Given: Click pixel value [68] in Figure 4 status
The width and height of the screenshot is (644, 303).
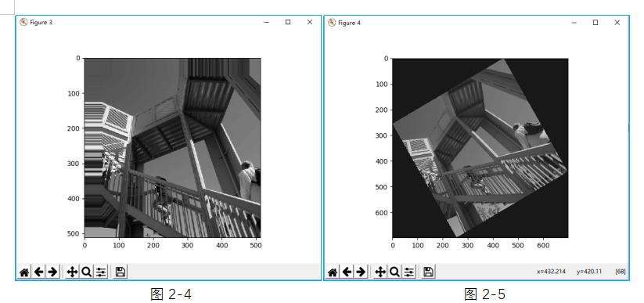Looking at the screenshot, I should [x=621, y=272].
